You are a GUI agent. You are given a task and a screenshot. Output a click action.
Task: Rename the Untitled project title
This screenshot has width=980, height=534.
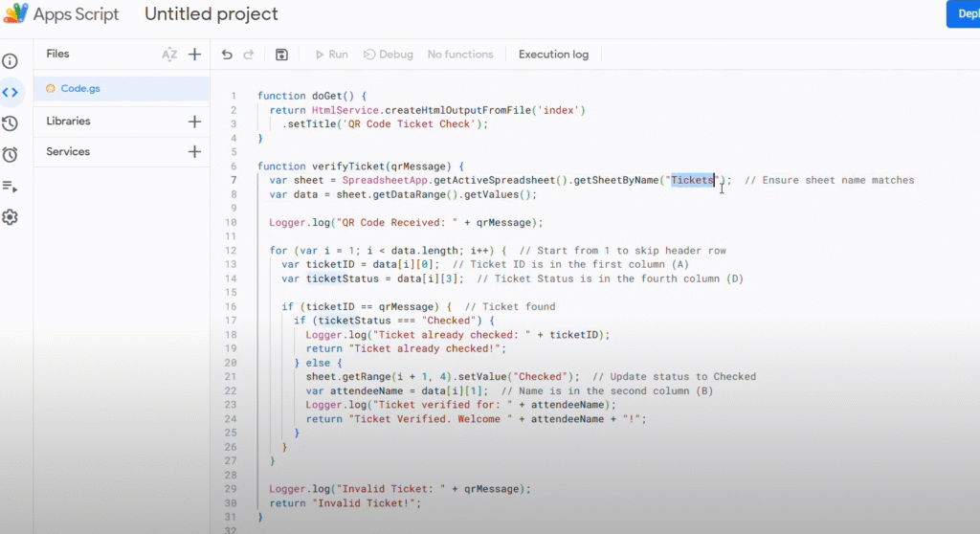tap(212, 14)
